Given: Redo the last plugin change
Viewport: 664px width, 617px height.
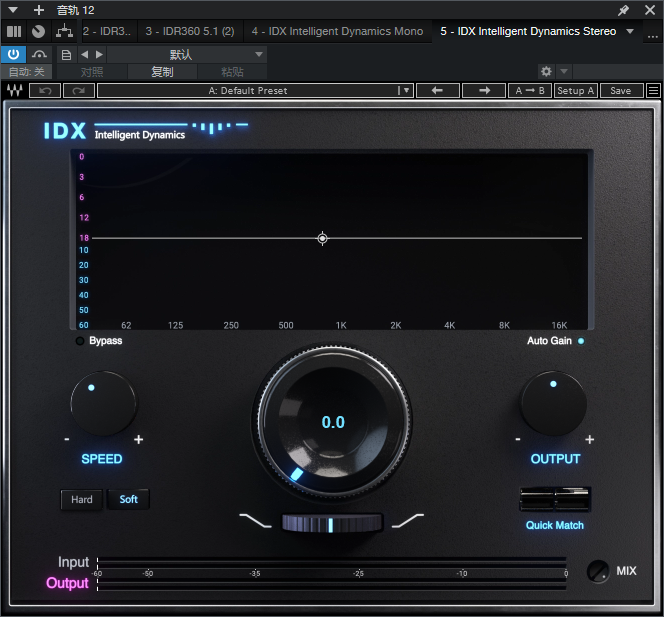Looking at the screenshot, I should pos(79,91).
